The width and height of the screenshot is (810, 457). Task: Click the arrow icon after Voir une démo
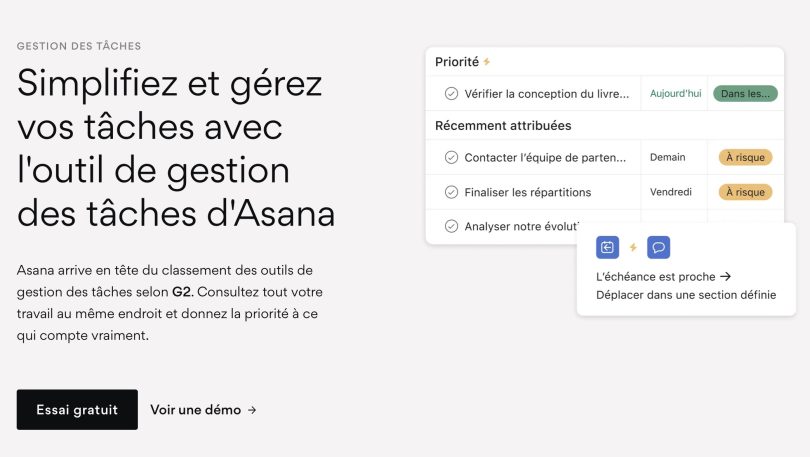(x=252, y=410)
